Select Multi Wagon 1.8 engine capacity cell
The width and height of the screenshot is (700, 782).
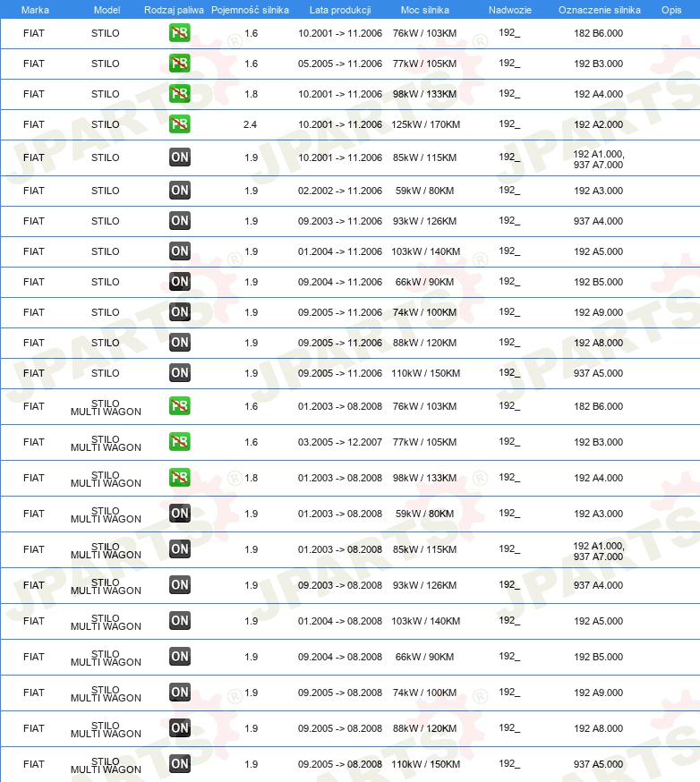251,479
